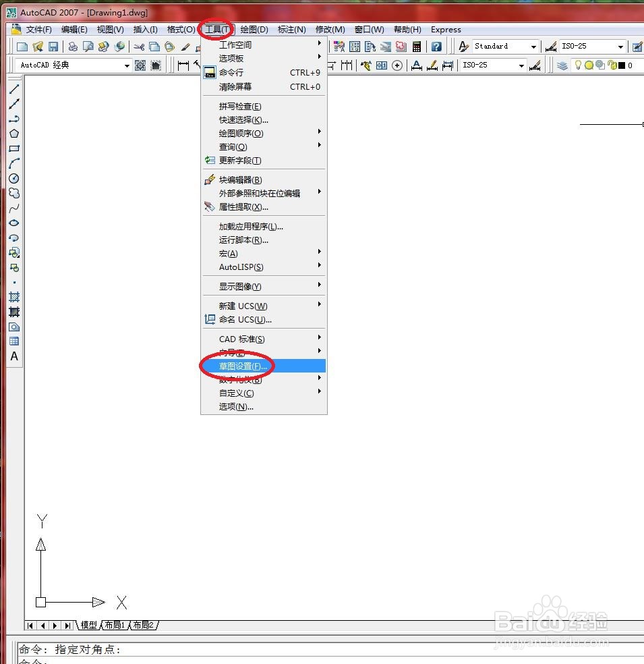Expand the 新建 UCS(W) submenu
Screen dimensions: 644x664
pyautogui.click(x=264, y=306)
